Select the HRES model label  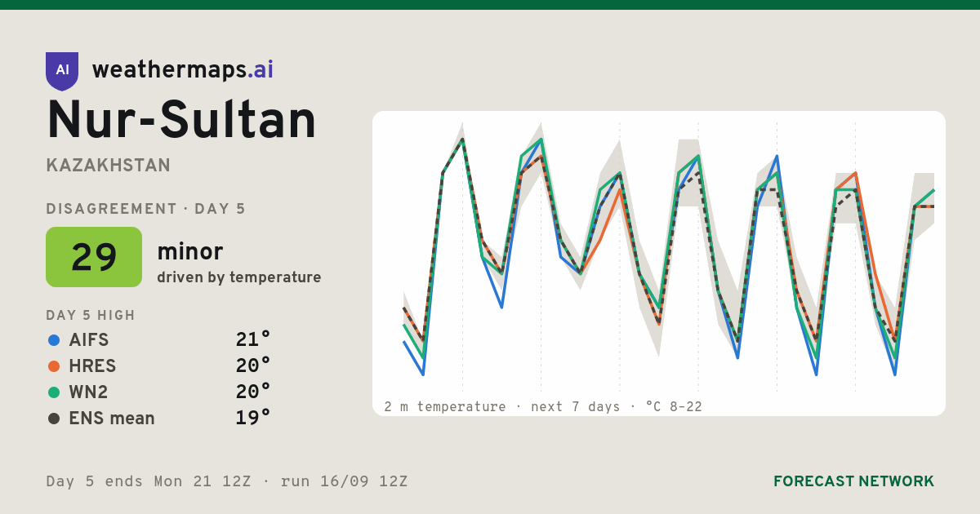pyautogui.click(x=92, y=366)
